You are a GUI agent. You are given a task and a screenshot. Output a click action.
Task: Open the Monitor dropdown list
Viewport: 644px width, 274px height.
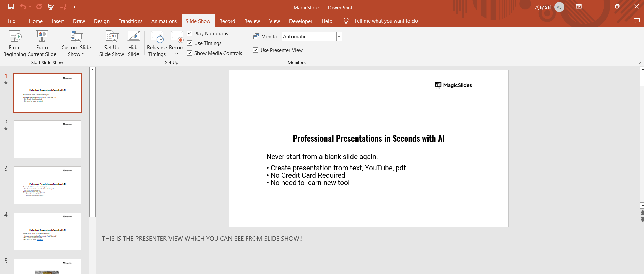click(x=339, y=36)
